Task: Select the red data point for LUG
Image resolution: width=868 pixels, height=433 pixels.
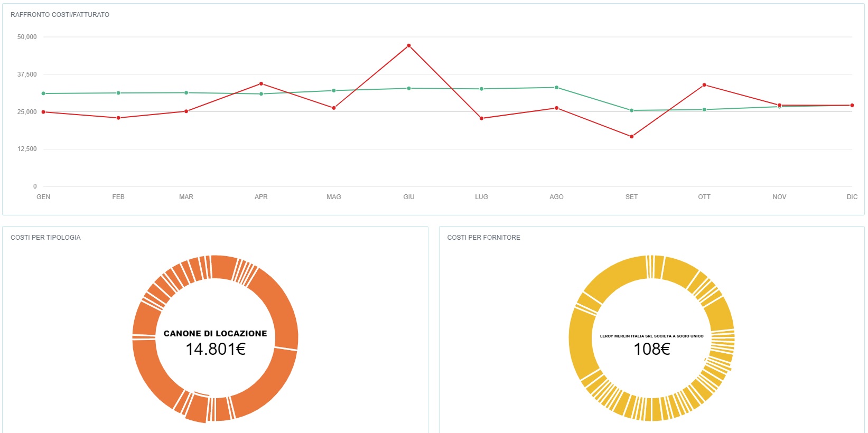Action: (481, 118)
